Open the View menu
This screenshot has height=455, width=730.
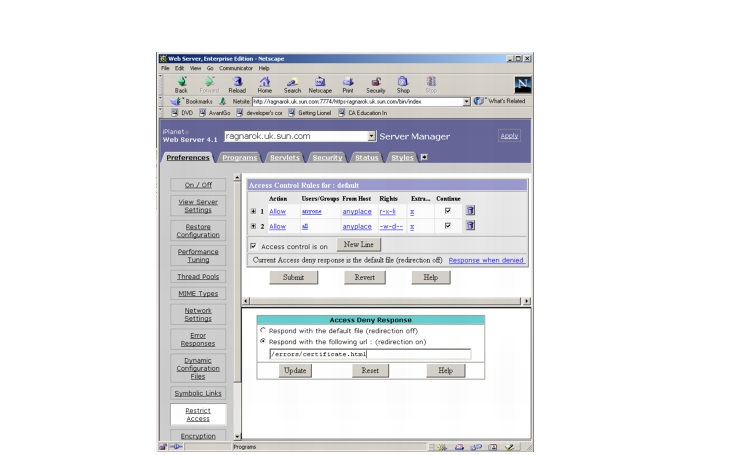pos(195,68)
